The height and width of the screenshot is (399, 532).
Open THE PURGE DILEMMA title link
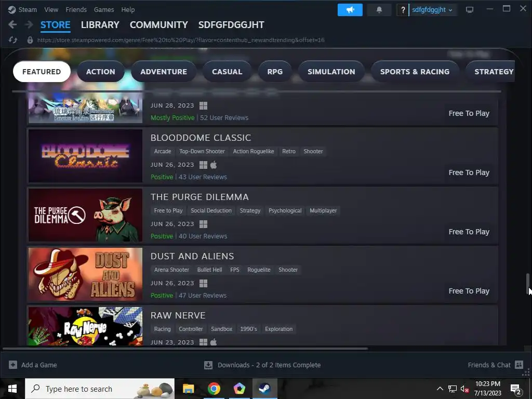pyautogui.click(x=199, y=197)
